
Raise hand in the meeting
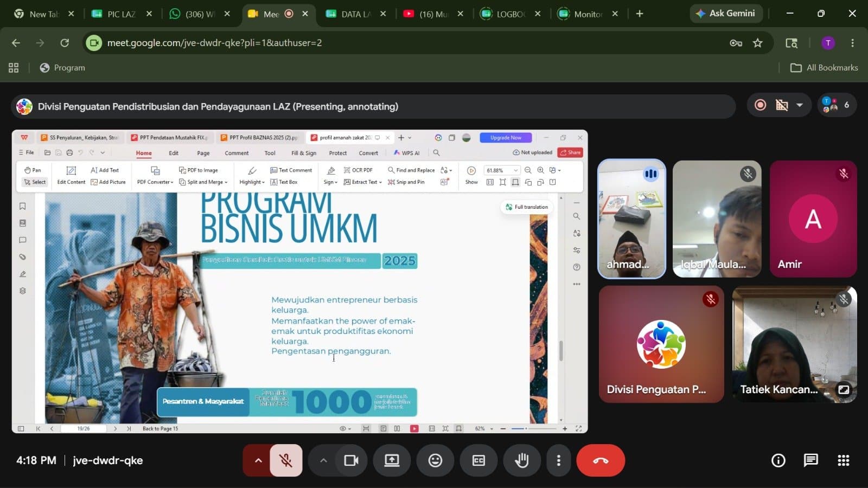point(522,460)
